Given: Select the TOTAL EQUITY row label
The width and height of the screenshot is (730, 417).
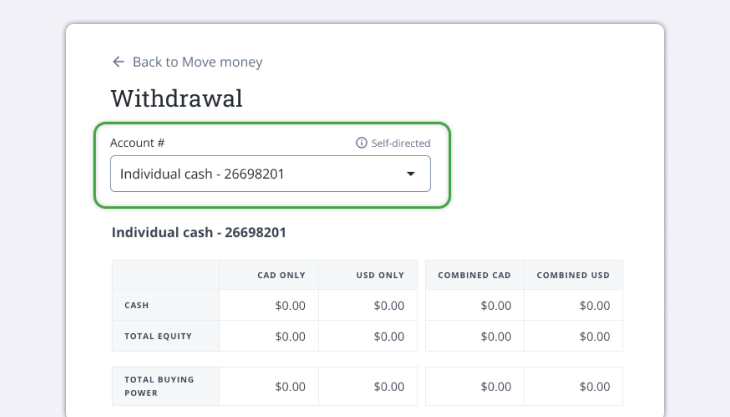Looking at the screenshot, I should (x=158, y=336).
